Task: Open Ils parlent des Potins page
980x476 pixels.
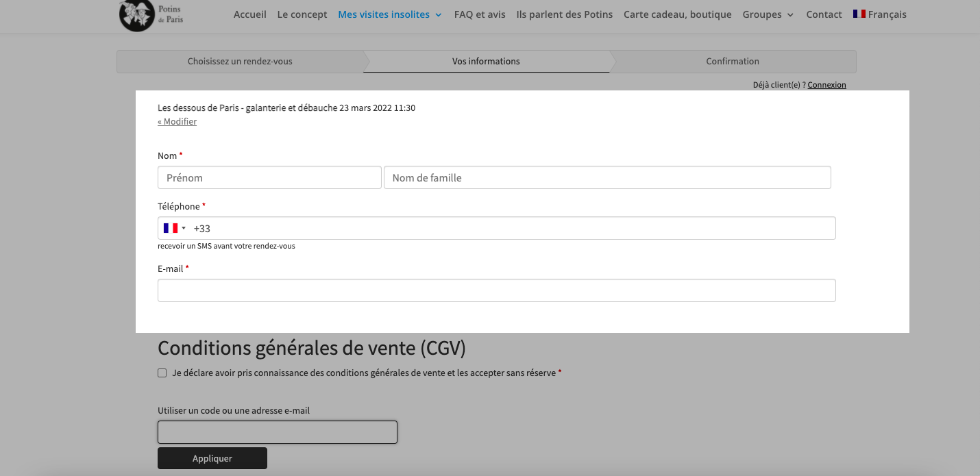Action: (x=565, y=14)
